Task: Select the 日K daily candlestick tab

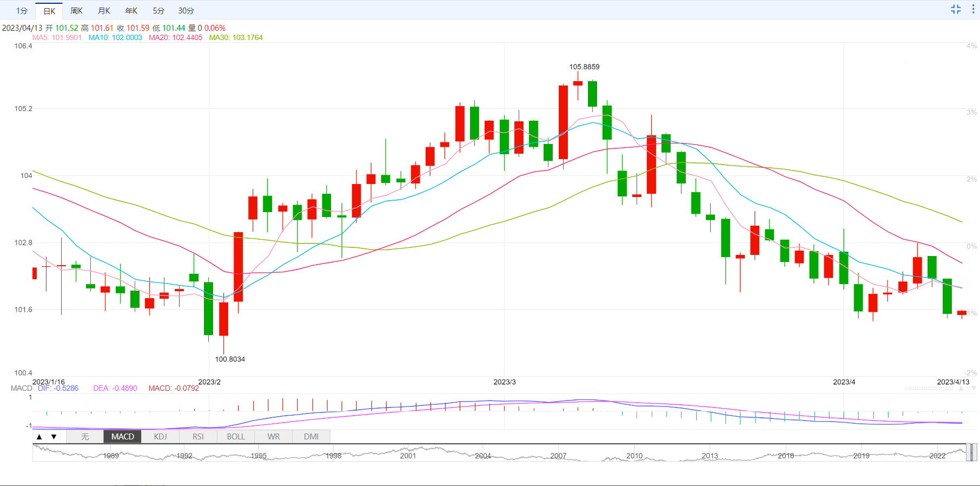Action: click(x=49, y=11)
